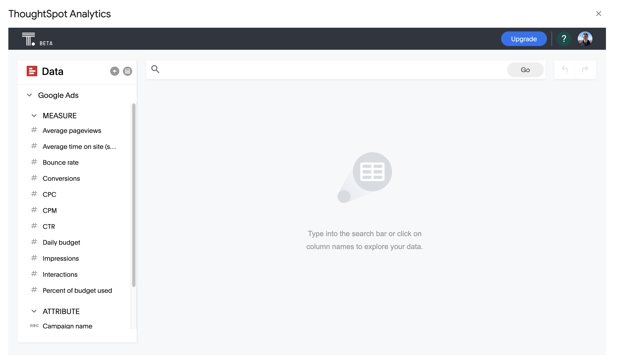This screenshot has height=364, width=617.
Task: Click the user profile avatar
Action: point(585,39)
